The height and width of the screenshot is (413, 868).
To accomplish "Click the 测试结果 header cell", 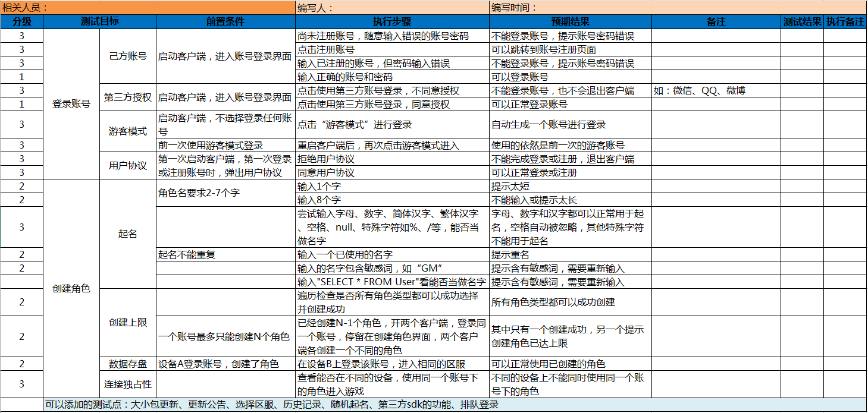I will (x=801, y=21).
